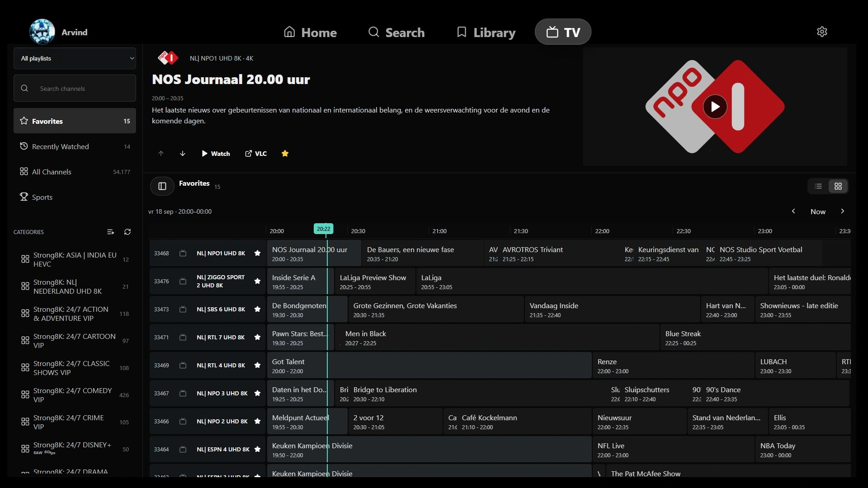
Task: Open Sports section in sidebar
Action: pyautogui.click(x=75, y=197)
